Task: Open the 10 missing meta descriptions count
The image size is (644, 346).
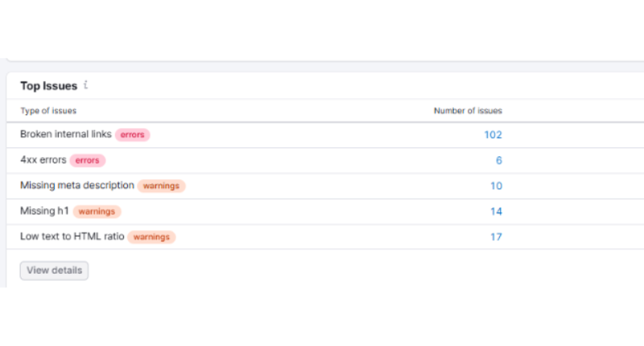Action: [x=496, y=186]
